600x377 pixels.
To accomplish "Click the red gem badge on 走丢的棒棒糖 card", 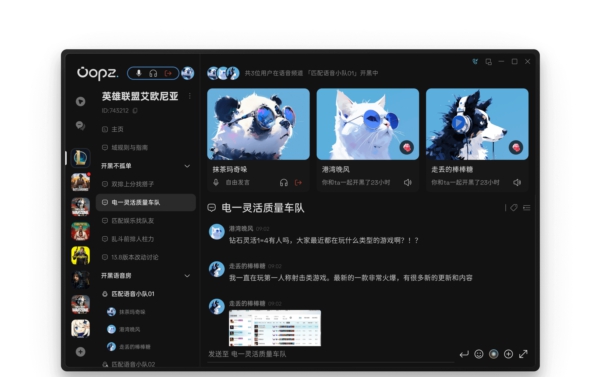I will tap(516, 147).
